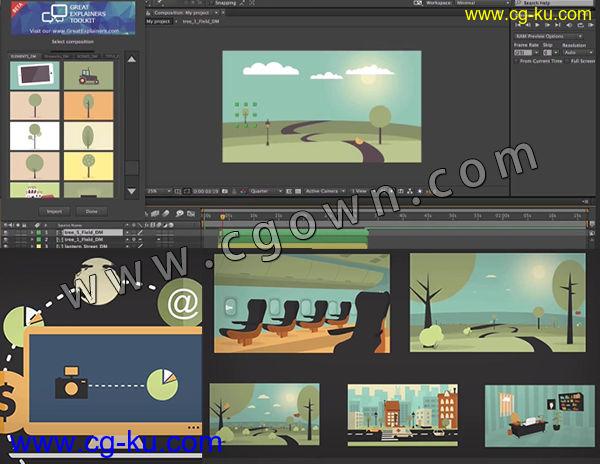
Task: Select the tractor thumbnail
Action: [x=88, y=75]
